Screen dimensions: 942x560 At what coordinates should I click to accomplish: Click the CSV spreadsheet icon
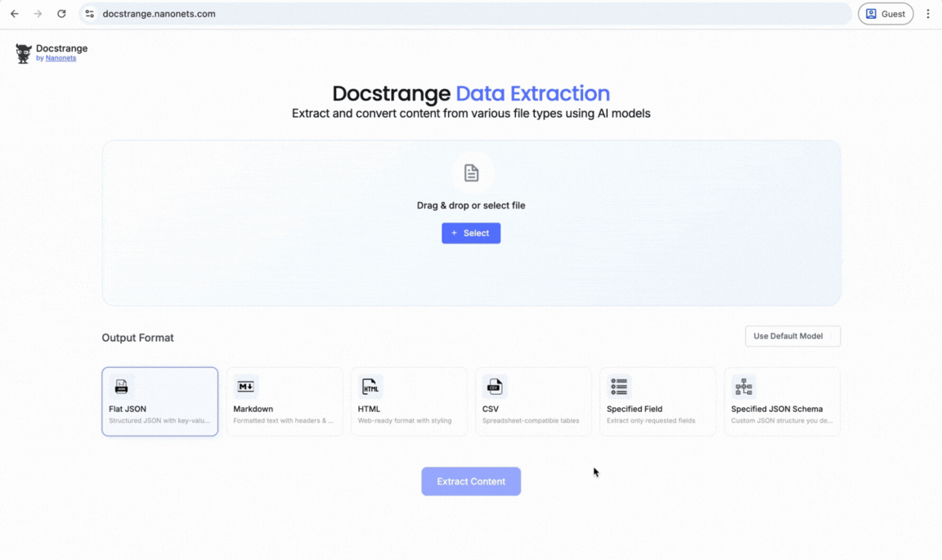pos(495,386)
